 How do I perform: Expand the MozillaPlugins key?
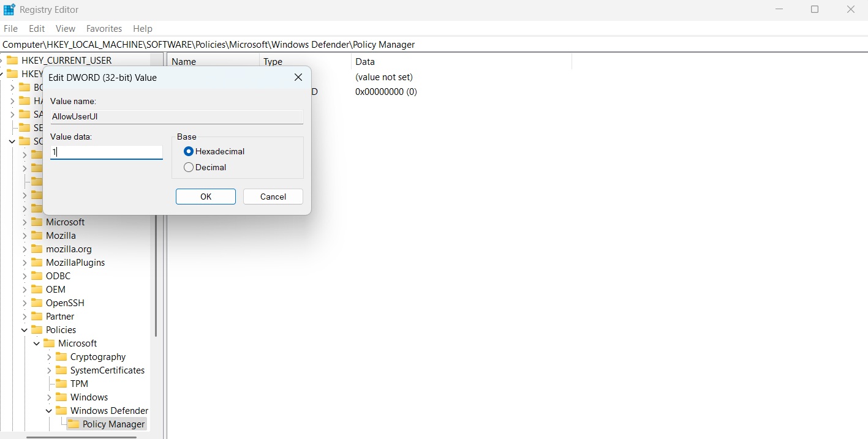pos(25,262)
